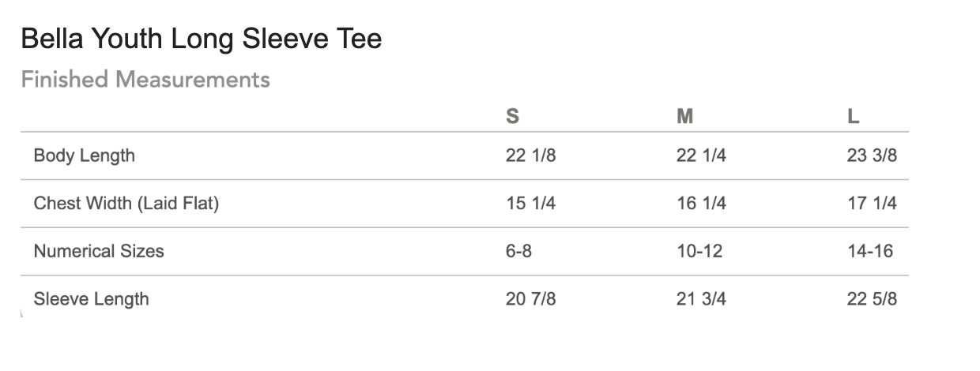Select the 14-16 numerical size cell

point(870,251)
